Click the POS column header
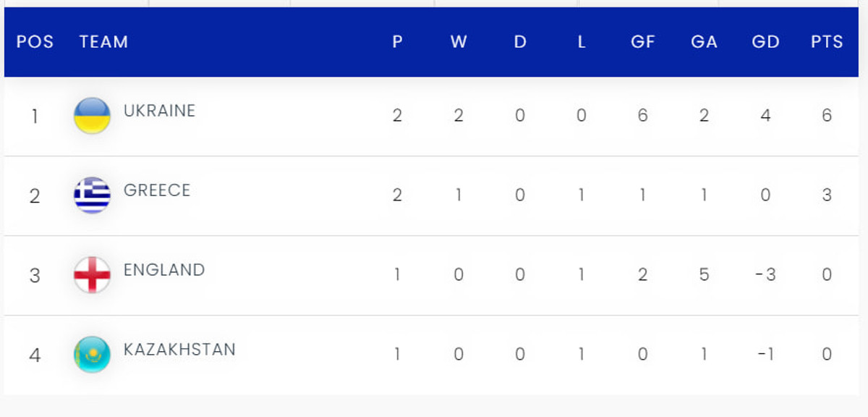Image resolution: width=868 pixels, height=417 pixels. pos(35,42)
